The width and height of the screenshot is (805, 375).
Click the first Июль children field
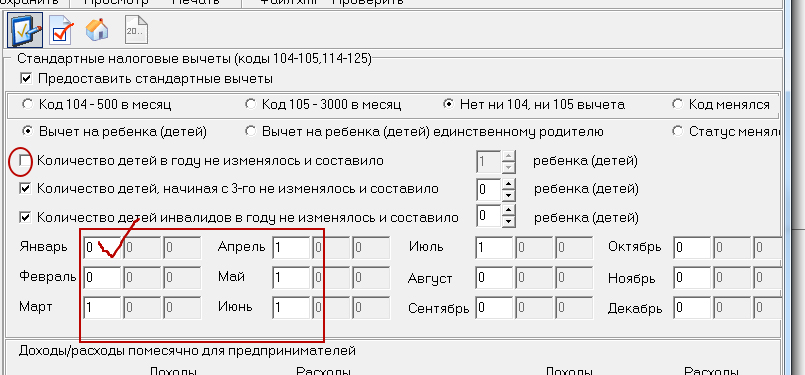494,248
